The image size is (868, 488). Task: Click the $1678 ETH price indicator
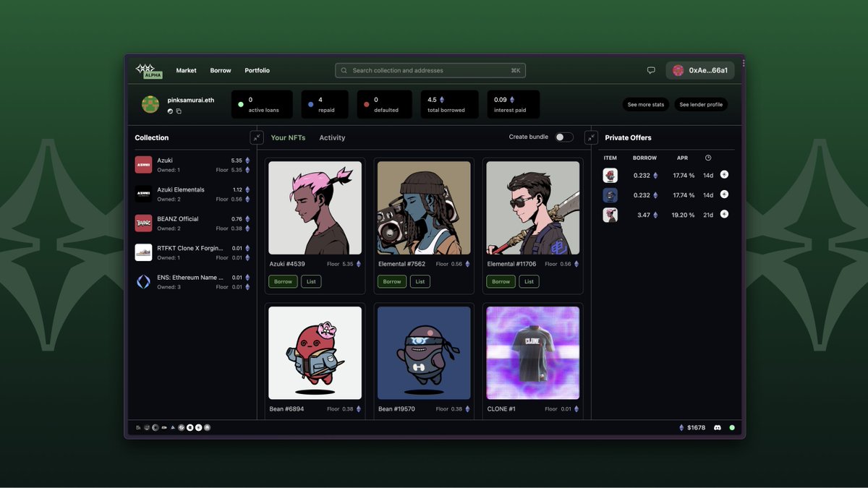tap(692, 428)
